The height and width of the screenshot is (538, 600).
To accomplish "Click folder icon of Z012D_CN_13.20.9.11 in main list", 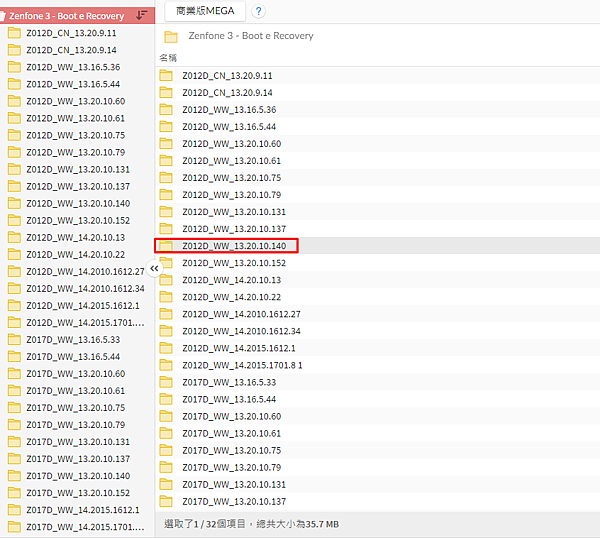I will pyautogui.click(x=166, y=75).
